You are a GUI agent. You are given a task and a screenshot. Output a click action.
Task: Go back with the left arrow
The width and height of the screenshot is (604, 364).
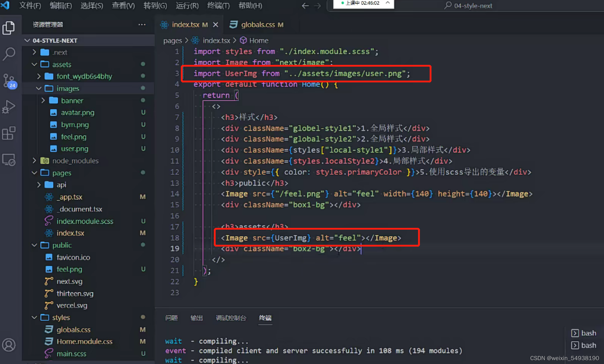pyautogui.click(x=305, y=6)
